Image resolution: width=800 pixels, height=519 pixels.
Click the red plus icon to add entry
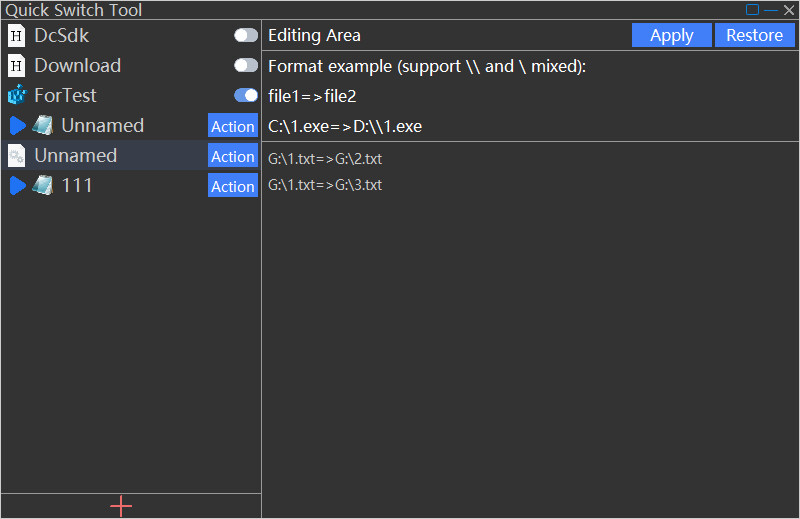[121, 506]
